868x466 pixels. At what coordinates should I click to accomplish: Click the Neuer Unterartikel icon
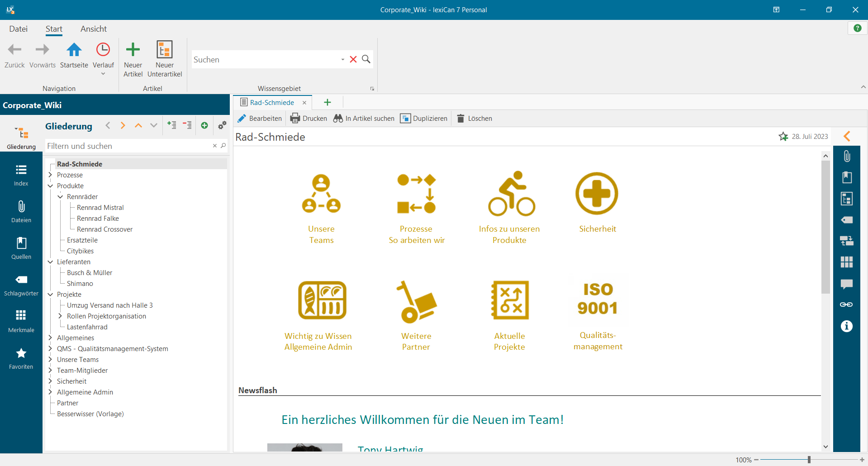(x=165, y=50)
